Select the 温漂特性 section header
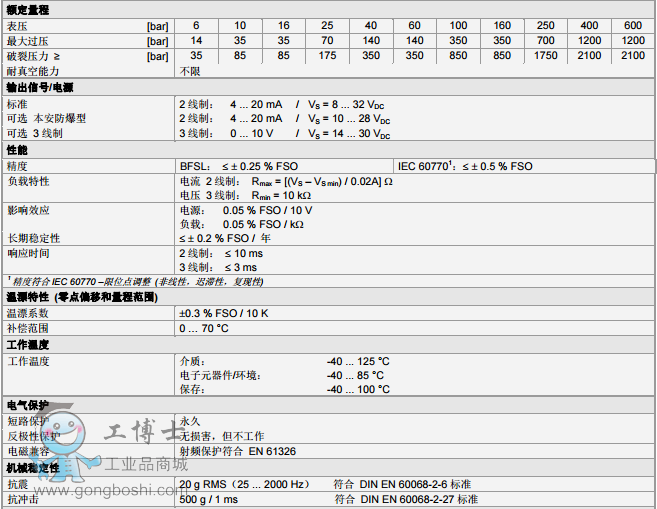 coord(82,297)
